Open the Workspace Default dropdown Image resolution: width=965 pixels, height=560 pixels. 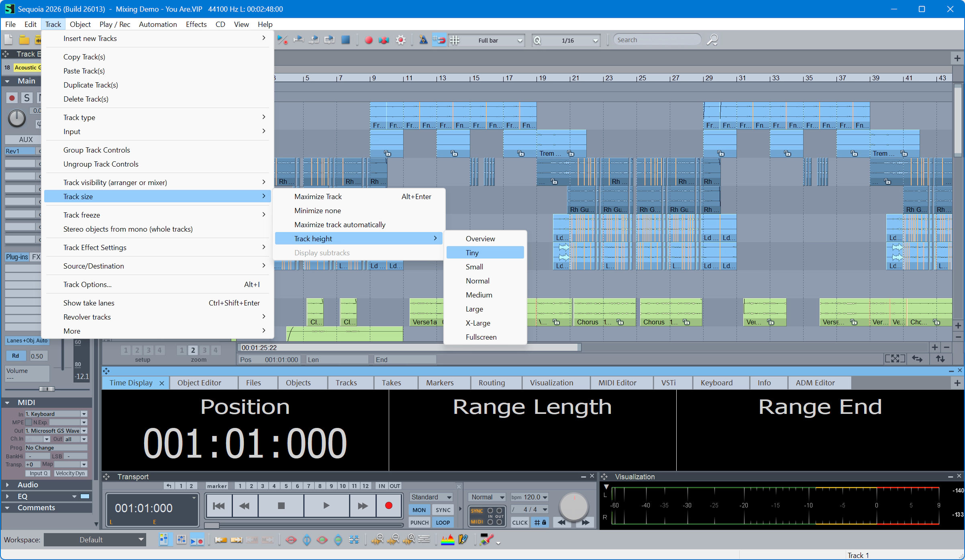(95, 540)
